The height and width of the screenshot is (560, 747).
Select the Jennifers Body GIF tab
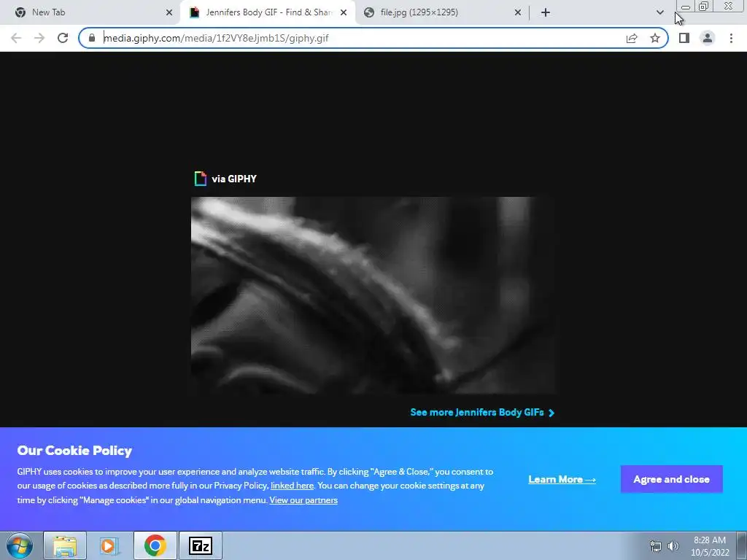point(267,12)
